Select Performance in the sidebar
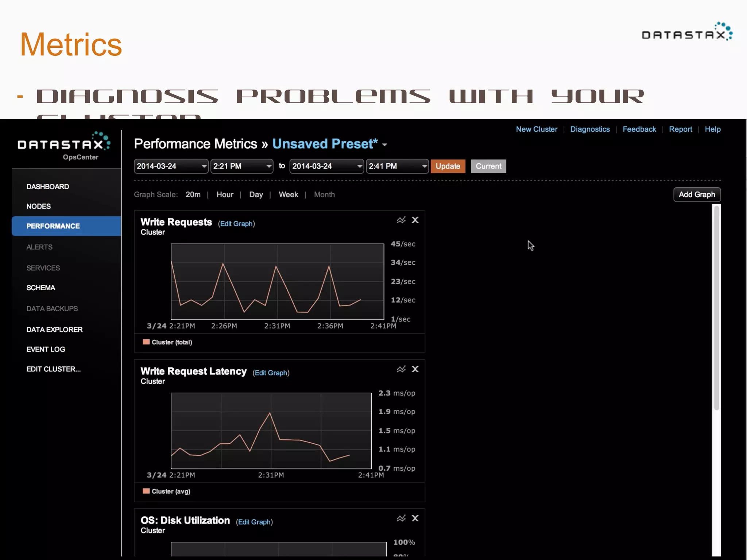Screen dimensions: 747x560 point(66,226)
